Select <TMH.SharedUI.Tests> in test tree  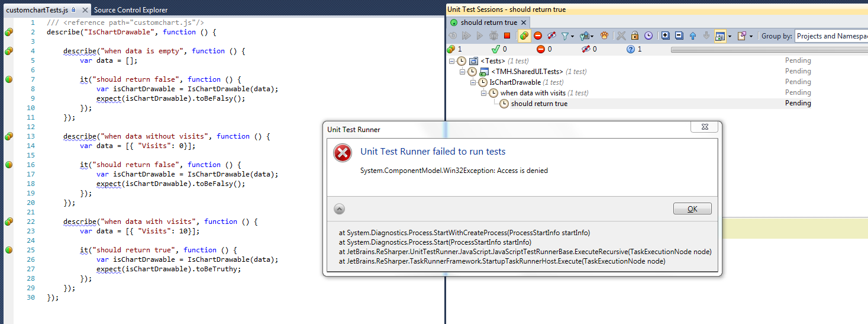(527, 72)
